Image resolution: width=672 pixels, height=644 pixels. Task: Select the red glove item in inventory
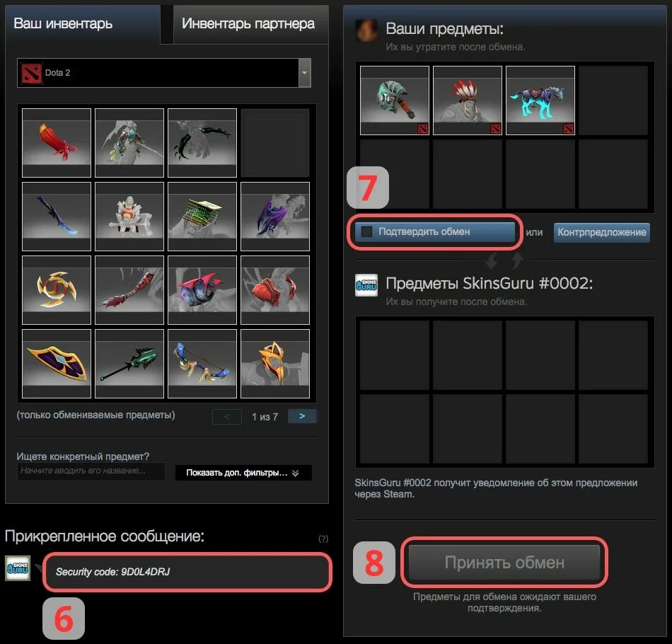[57, 143]
